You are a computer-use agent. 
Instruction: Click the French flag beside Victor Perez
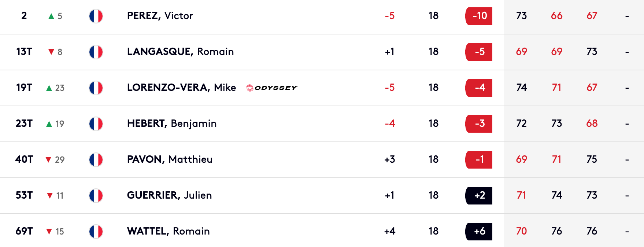[x=96, y=16]
